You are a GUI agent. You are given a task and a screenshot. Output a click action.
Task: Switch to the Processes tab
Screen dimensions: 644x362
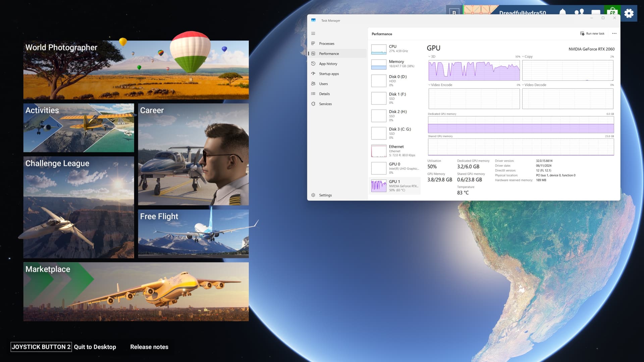tap(326, 44)
